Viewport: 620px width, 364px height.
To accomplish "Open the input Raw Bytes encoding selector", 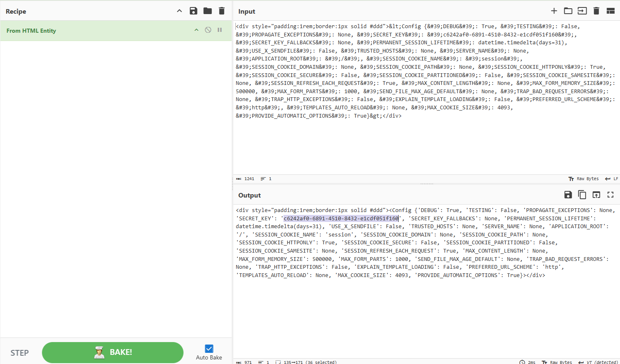I will coord(584,179).
